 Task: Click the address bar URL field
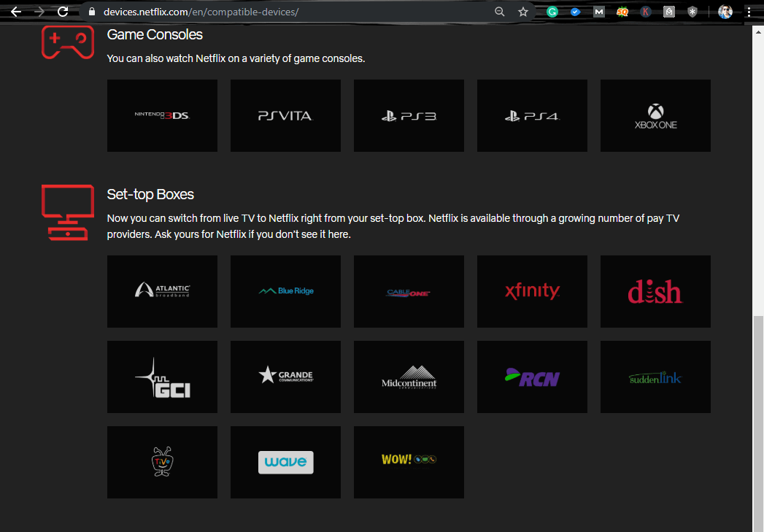coord(219,12)
